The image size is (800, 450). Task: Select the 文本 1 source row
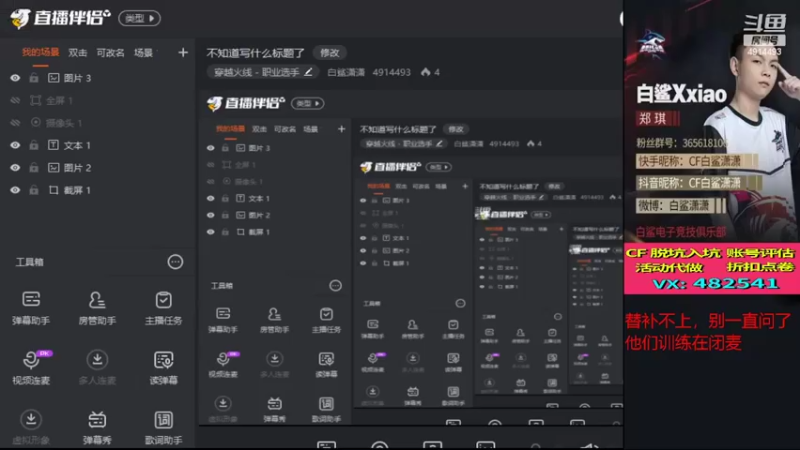point(97,145)
